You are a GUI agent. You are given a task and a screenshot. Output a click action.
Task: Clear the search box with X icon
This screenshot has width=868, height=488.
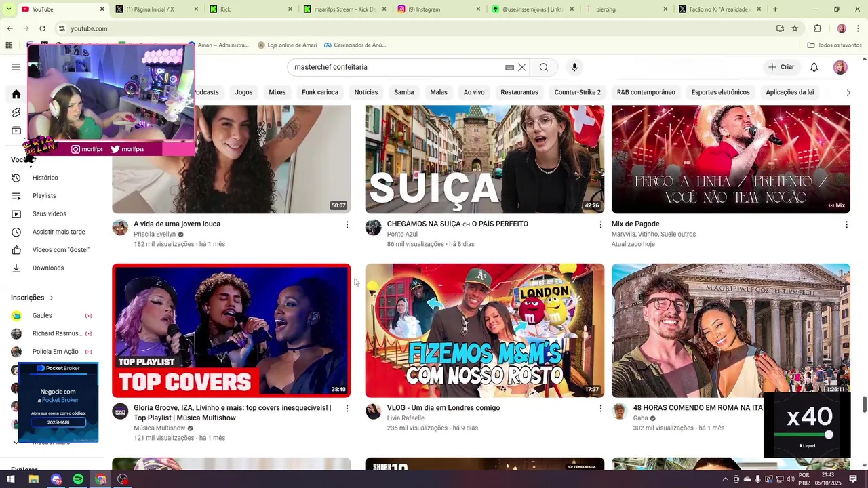[x=522, y=67]
